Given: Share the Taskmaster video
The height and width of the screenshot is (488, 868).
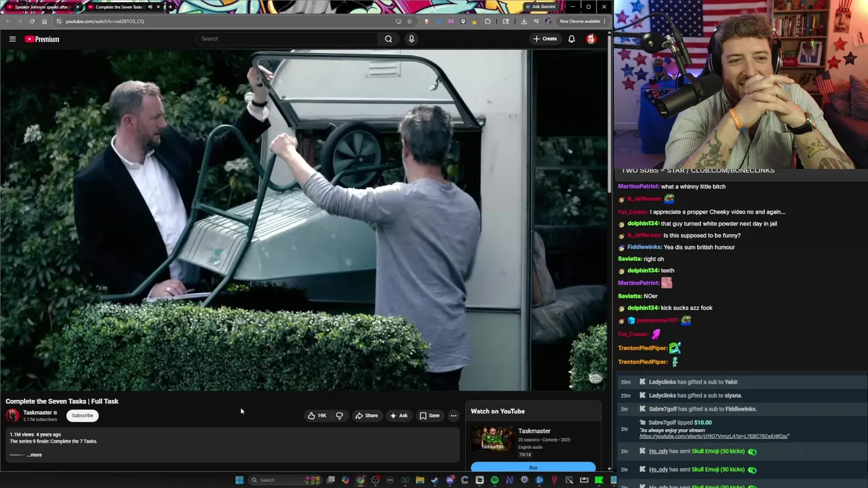Looking at the screenshot, I should click(x=367, y=415).
